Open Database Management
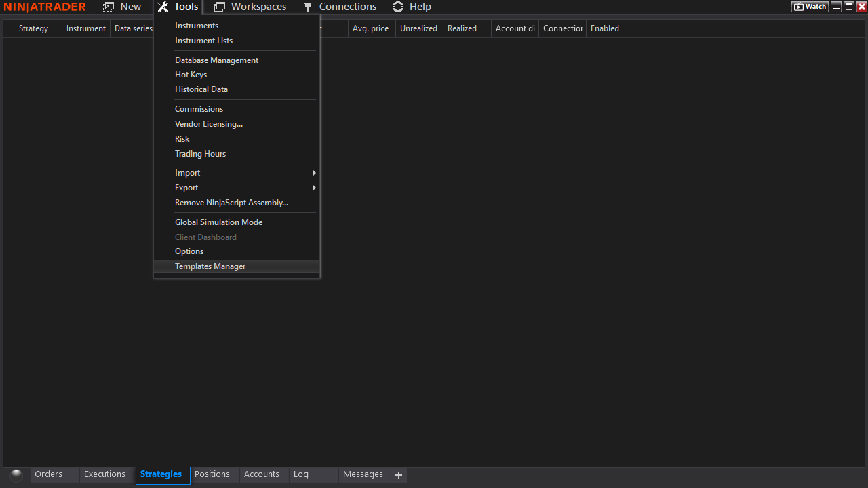Screen dimensions: 868x488 click(237, 60)
